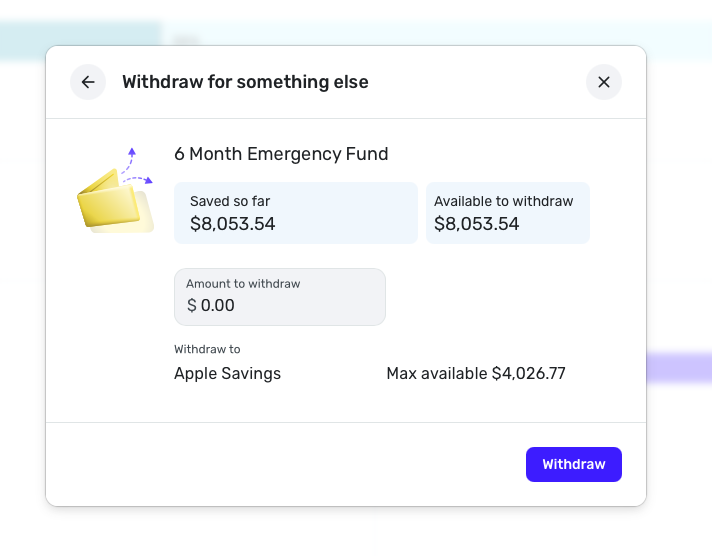Click the 0.00 amount value

218,305
